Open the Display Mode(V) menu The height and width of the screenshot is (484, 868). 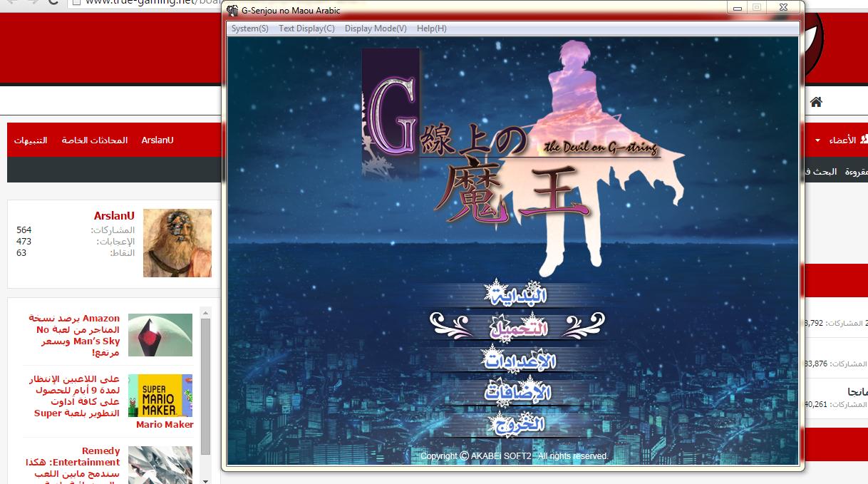(x=376, y=29)
